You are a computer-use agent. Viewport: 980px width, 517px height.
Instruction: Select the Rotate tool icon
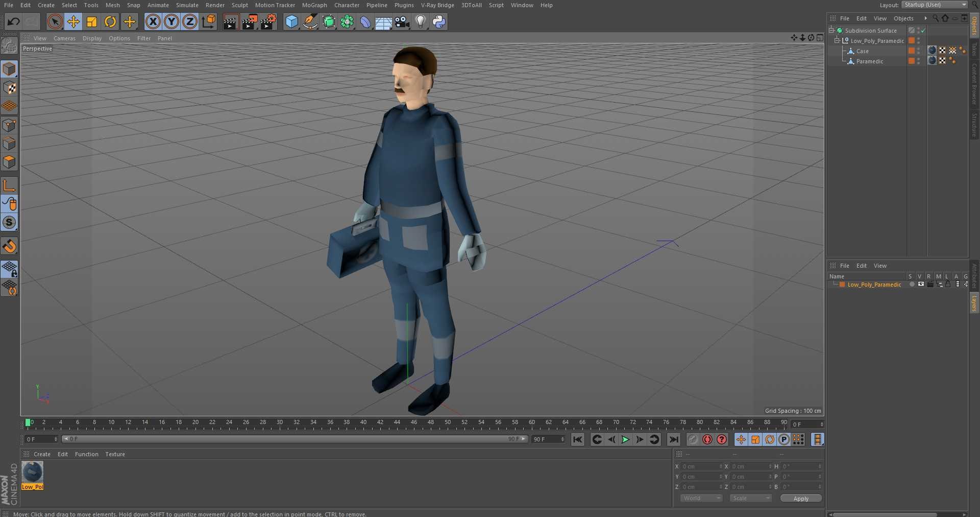(x=110, y=21)
